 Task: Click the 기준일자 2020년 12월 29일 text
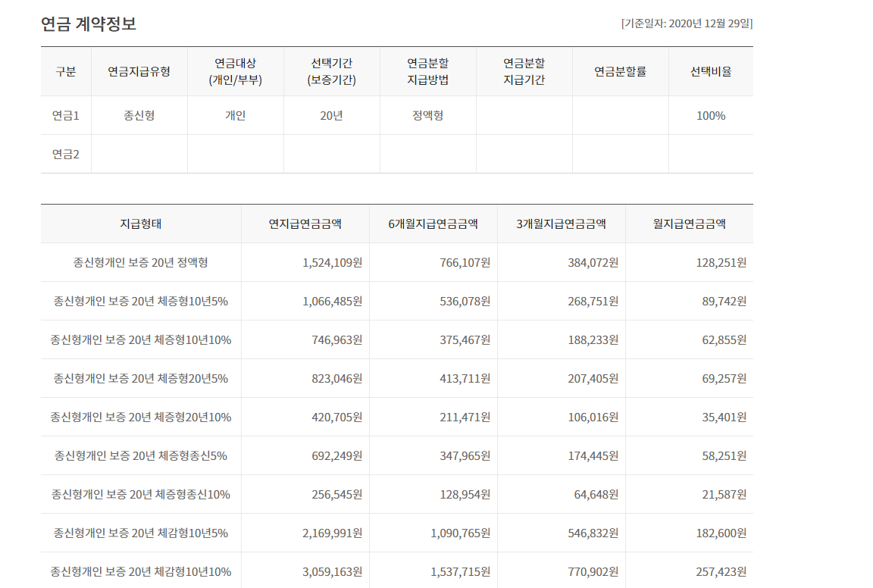[x=687, y=23]
